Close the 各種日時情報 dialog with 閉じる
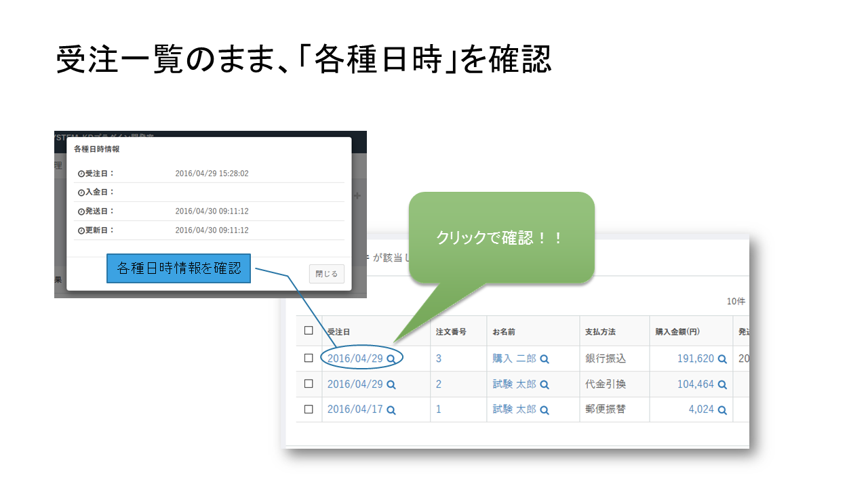Viewport: 868px width, 488px height. pos(327,274)
